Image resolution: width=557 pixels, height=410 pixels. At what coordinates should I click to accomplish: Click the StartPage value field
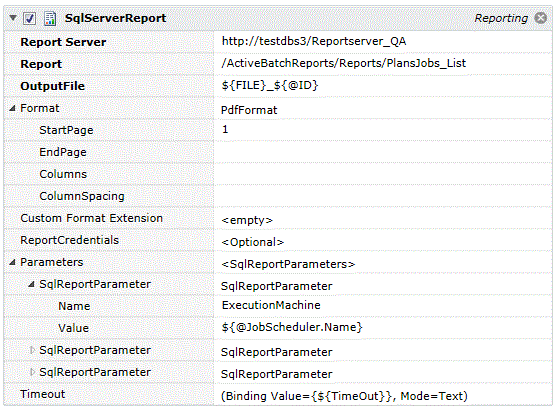(x=383, y=130)
